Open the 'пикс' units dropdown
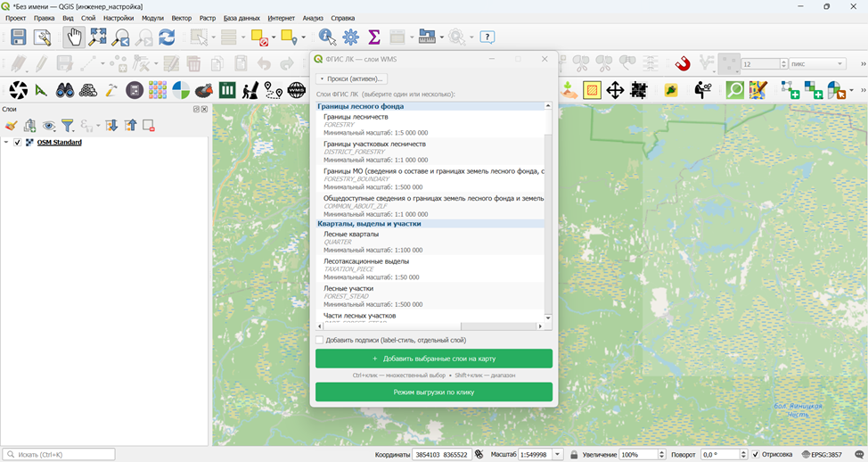Viewport: 868px width, 462px height. 817,63
